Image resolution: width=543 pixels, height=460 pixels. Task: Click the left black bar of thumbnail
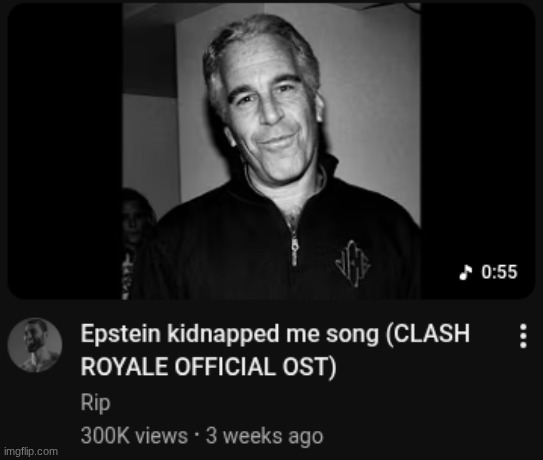click(65, 151)
